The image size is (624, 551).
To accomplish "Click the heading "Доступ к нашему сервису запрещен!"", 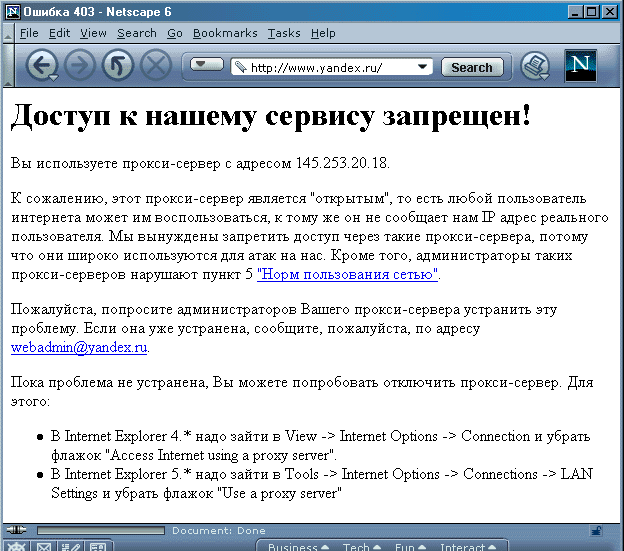I will click(x=271, y=116).
